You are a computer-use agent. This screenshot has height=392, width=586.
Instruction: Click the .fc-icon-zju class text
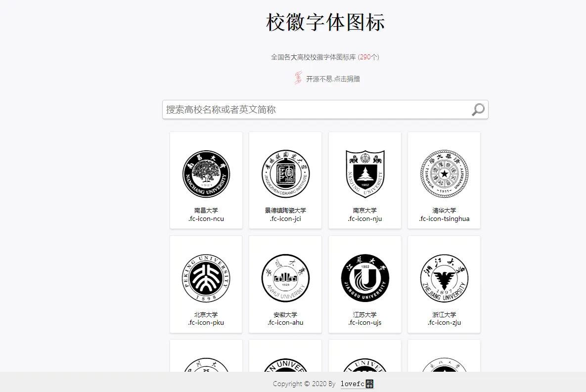tap(445, 322)
